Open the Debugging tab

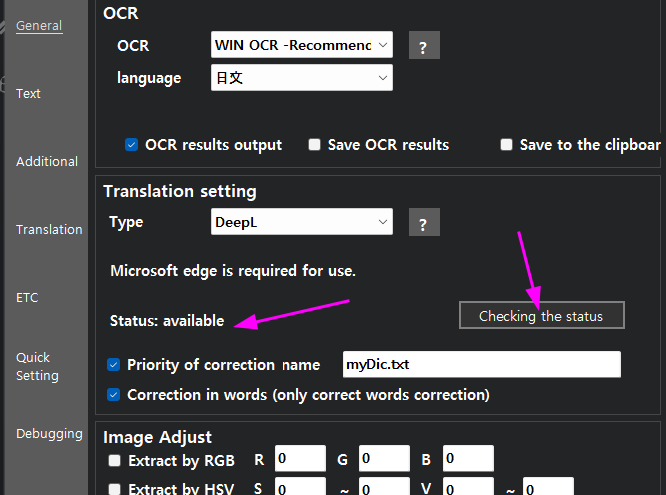point(49,434)
